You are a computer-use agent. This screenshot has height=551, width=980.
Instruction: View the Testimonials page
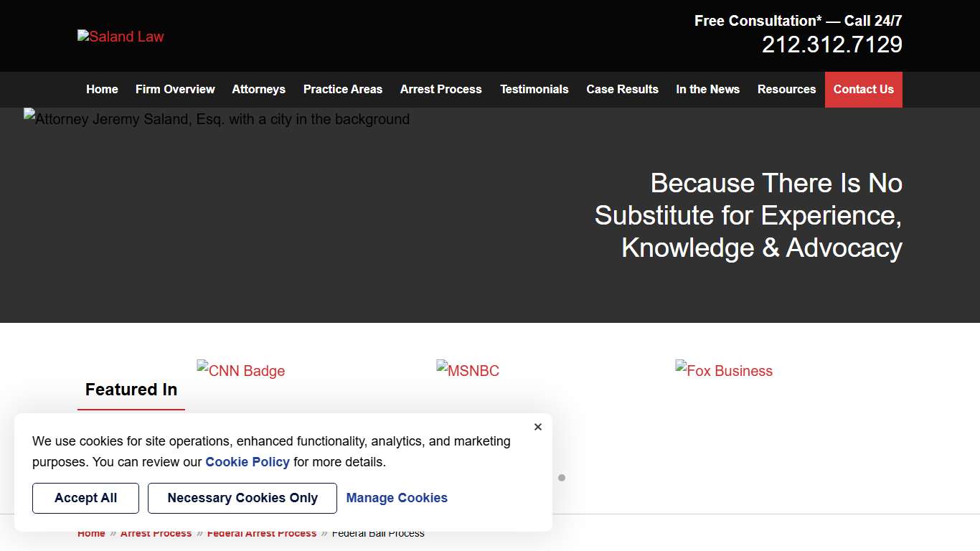(534, 90)
